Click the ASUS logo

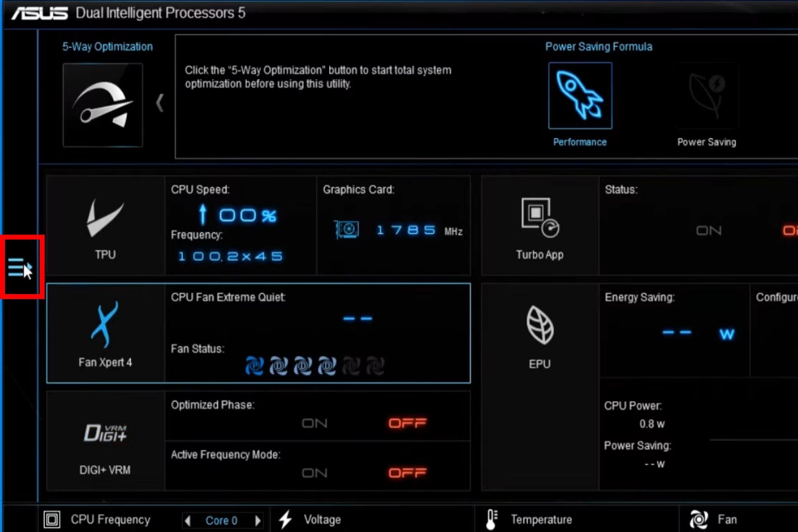tap(40, 13)
